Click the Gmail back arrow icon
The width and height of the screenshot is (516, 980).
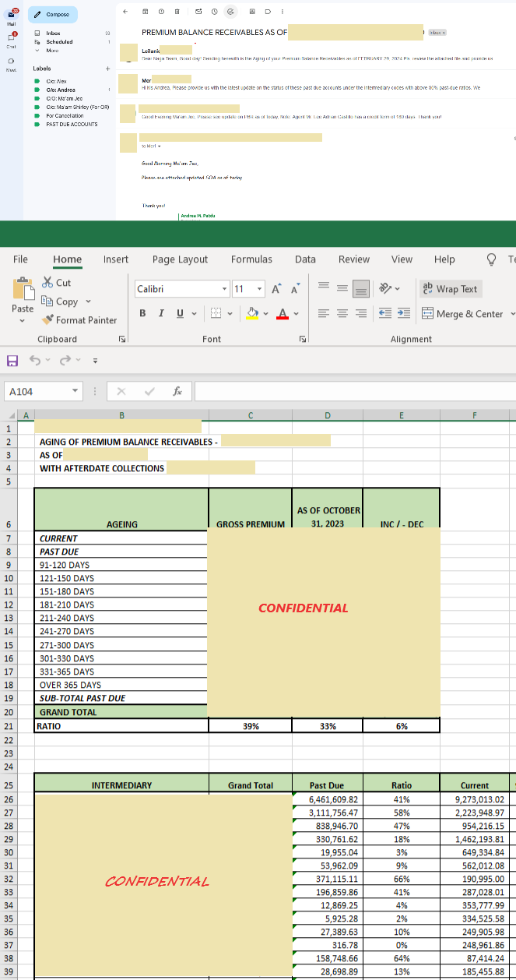tap(126, 12)
